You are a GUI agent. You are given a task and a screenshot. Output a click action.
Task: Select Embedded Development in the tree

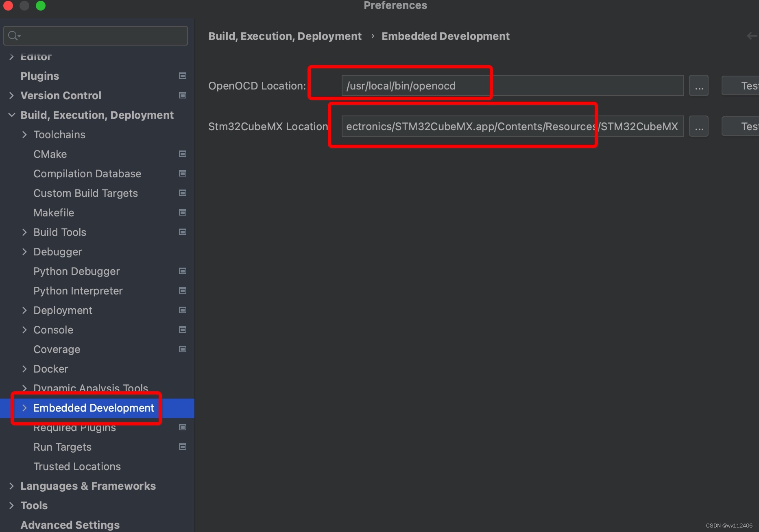[94, 408]
